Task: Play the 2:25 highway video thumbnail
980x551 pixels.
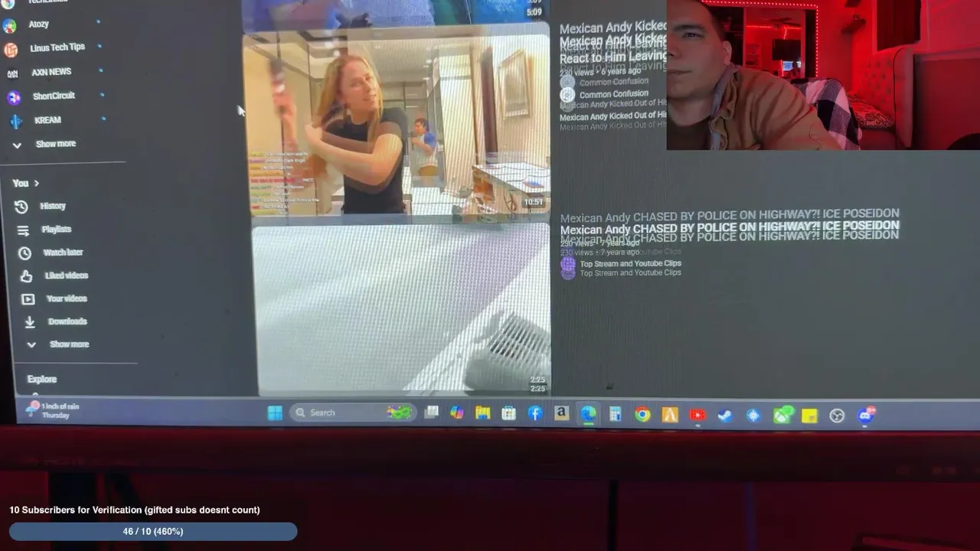Action: (x=402, y=309)
